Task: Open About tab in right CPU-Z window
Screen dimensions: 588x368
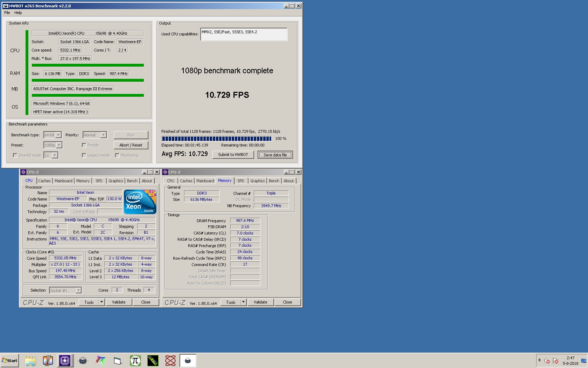Action: [x=289, y=181]
